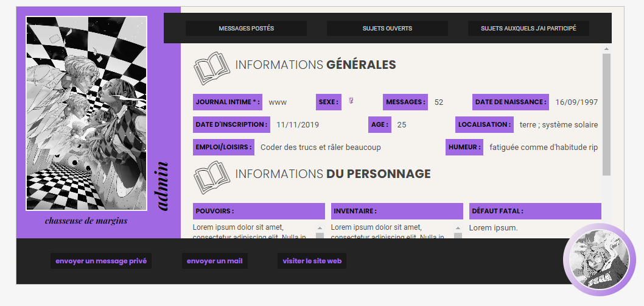The width and height of the screenshot is (644, 306).
Task: Click the Défaut Fatal header
Action: point(535,211)
